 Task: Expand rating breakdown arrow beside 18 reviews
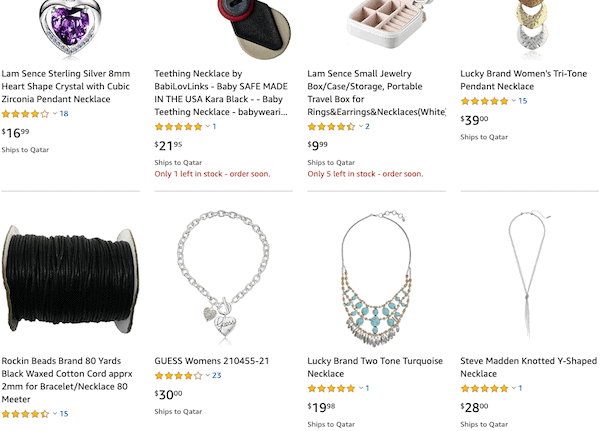(x=55, y=113)
